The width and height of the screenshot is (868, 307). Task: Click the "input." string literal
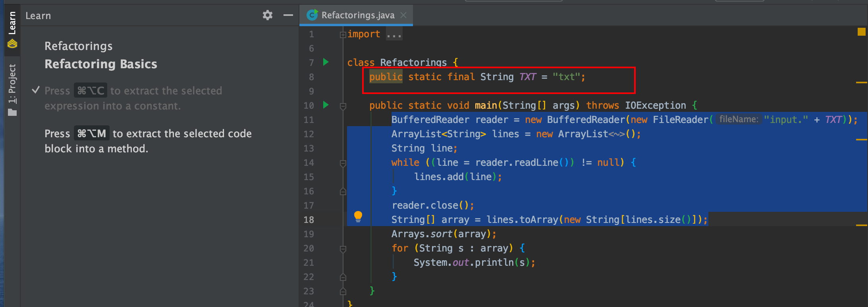point(786,119)
